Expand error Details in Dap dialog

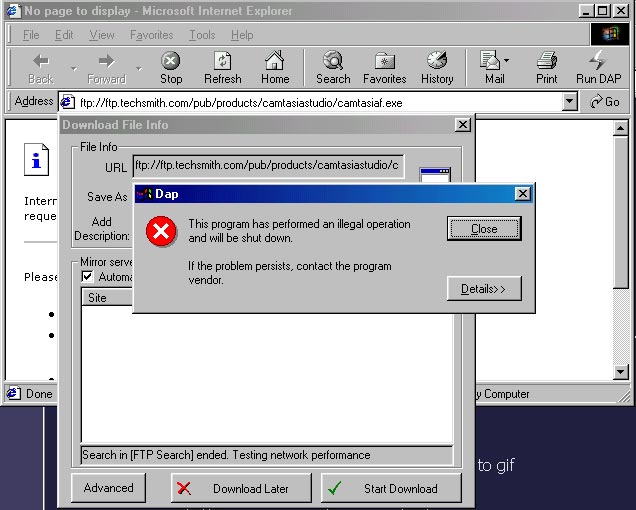click(x=484, y=288)
